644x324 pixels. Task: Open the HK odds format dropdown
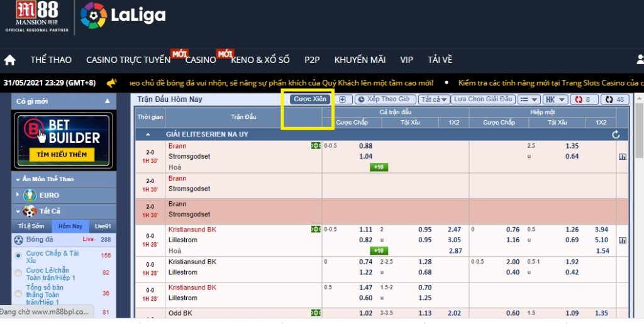(x=555, y=99)
